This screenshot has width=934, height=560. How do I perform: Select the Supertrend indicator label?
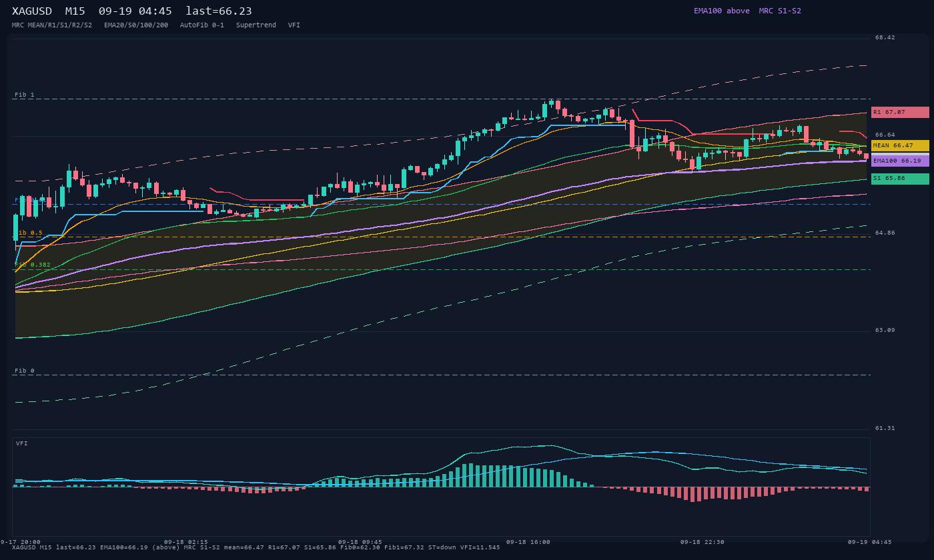(256, 25)
